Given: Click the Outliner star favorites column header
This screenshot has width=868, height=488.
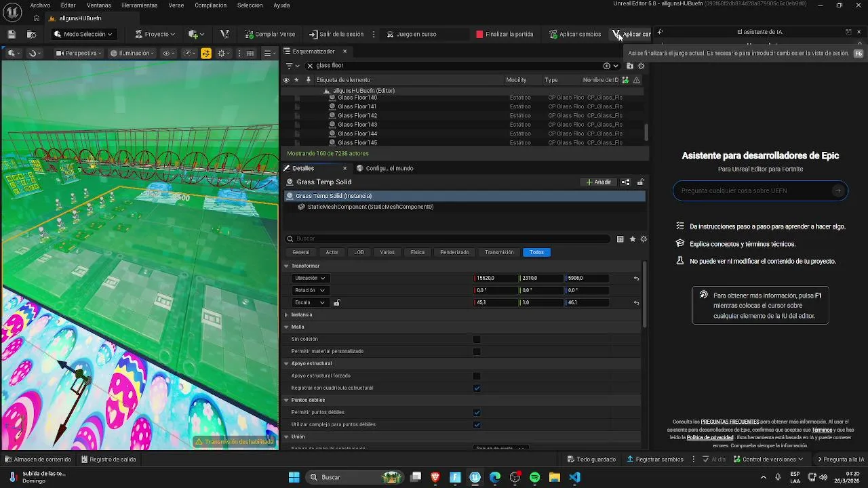Looking at the screenshot, I should (296, 80).
